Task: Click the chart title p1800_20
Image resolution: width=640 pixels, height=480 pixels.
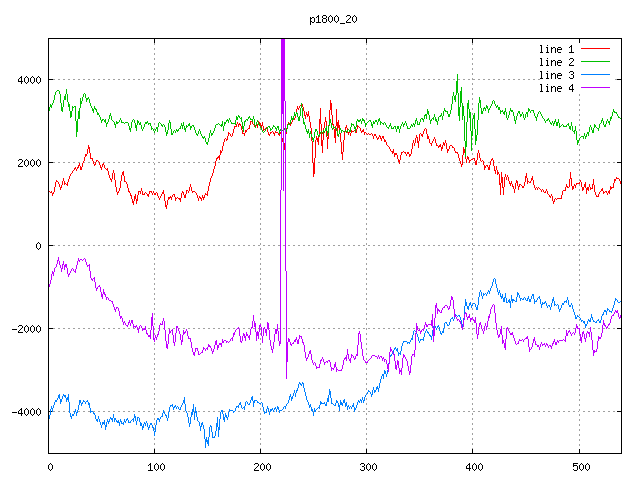Action: (x=333, y=20)
